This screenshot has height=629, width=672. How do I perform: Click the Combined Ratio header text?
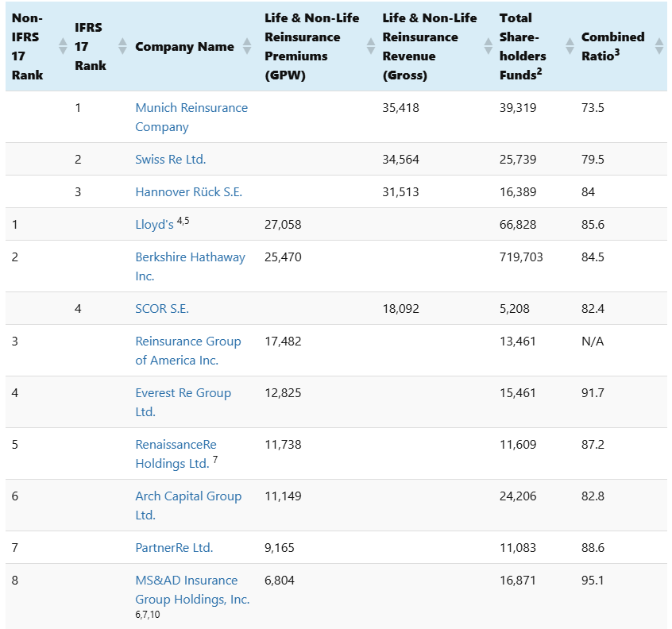pyautogui.click(x=613, y=46)
